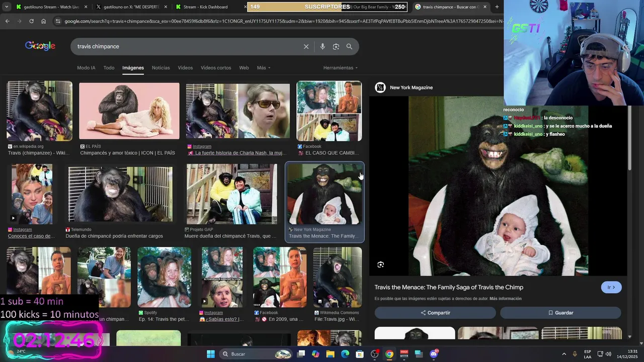Start voice search with microphone
This screenshot has height=362, width=644.
tap(323, 46)
